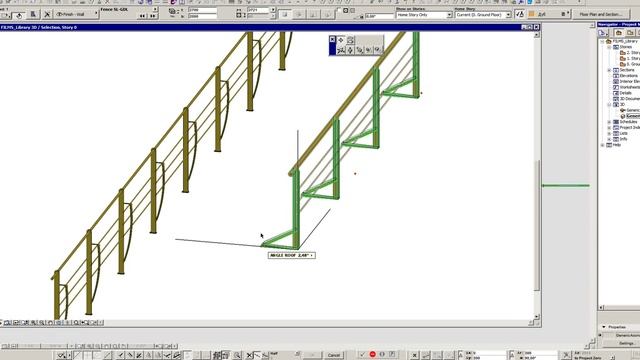640x360 pixels.
Task: Expand the Schedules node in Navigator
Action: pos(609,122)
